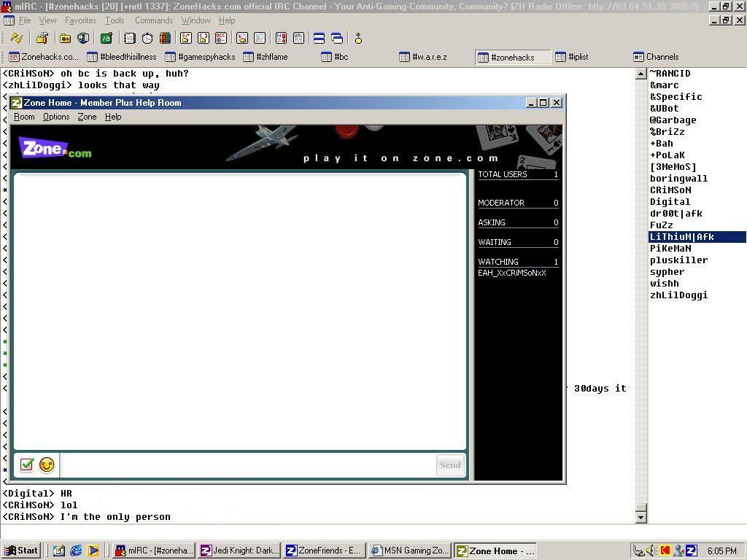Open the Jedi Knight taskbar button

coord(239,551)
